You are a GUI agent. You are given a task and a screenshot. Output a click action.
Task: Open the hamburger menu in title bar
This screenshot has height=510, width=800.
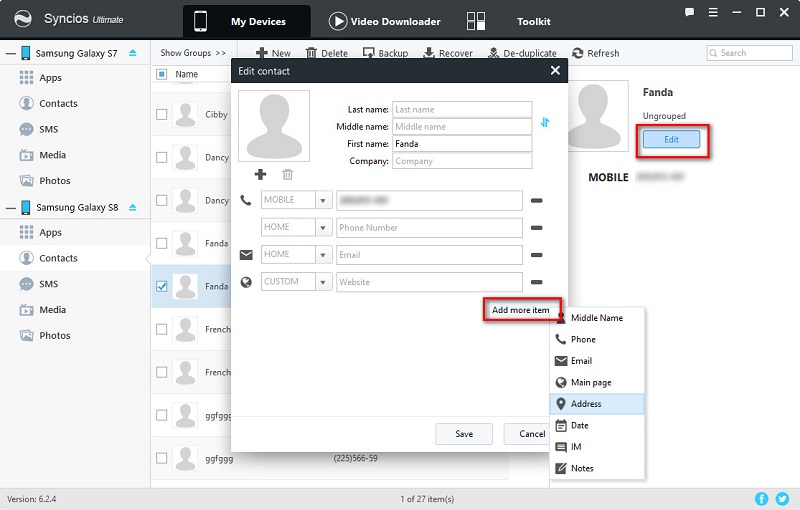pyautogui.click(x=713, y=12)
